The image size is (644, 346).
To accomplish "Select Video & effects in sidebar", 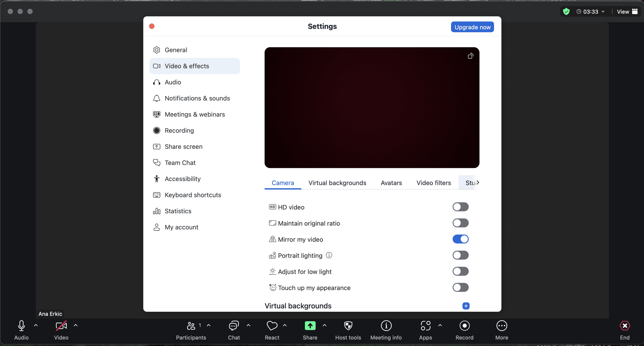I will pyautogui.click(x=195, y=66).
